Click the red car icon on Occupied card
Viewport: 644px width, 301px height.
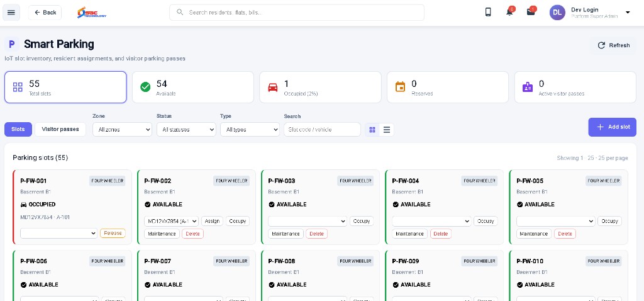(x=273, y=87)
